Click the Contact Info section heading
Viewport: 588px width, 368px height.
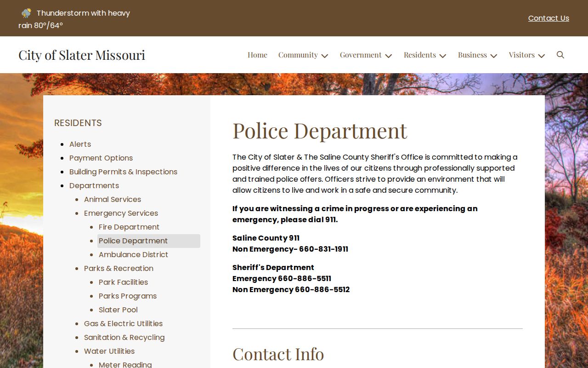[278, 354]
